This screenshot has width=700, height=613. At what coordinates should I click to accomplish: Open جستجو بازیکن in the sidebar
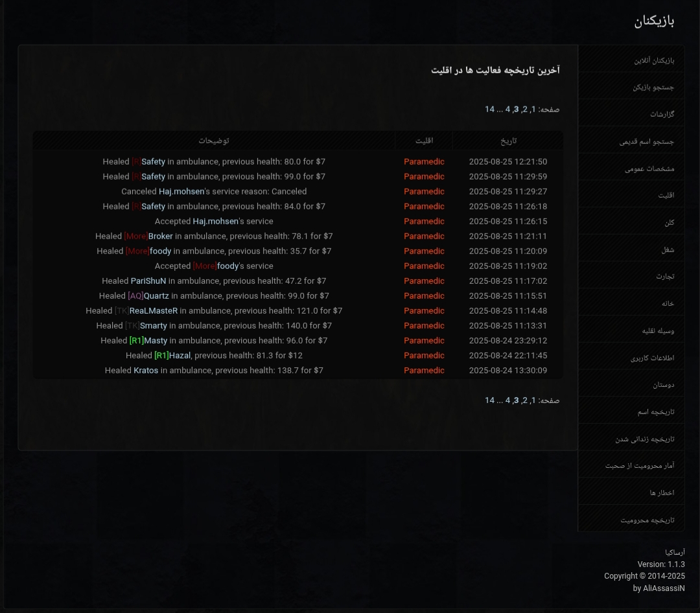(631, 87)
